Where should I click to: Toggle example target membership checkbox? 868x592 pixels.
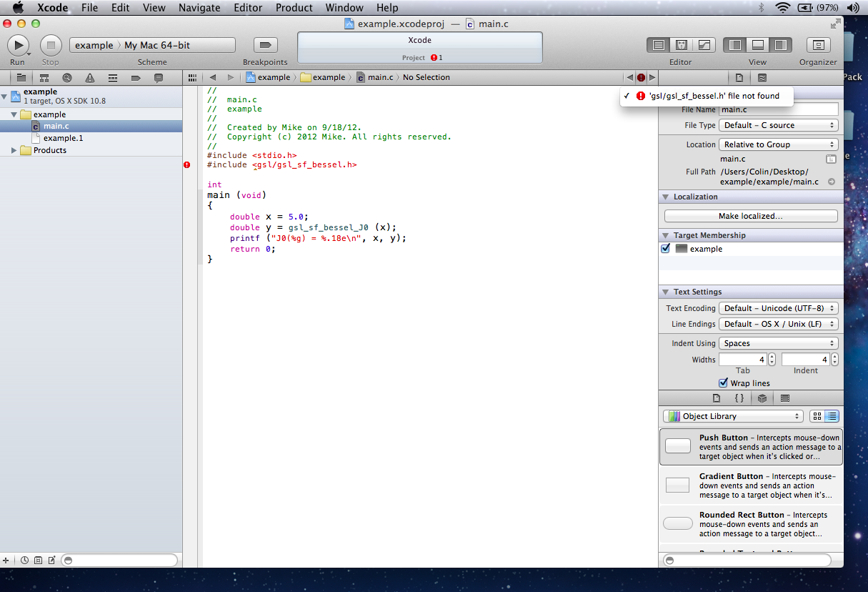click(666, 249)
